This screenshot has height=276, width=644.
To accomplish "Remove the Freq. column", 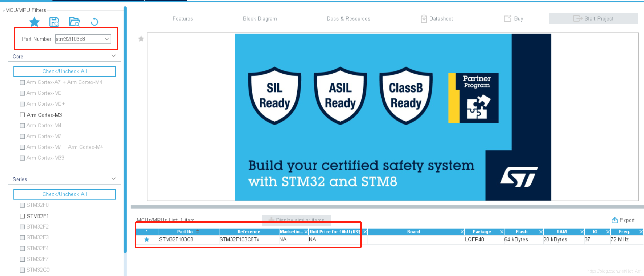I will tap(641, 232).
